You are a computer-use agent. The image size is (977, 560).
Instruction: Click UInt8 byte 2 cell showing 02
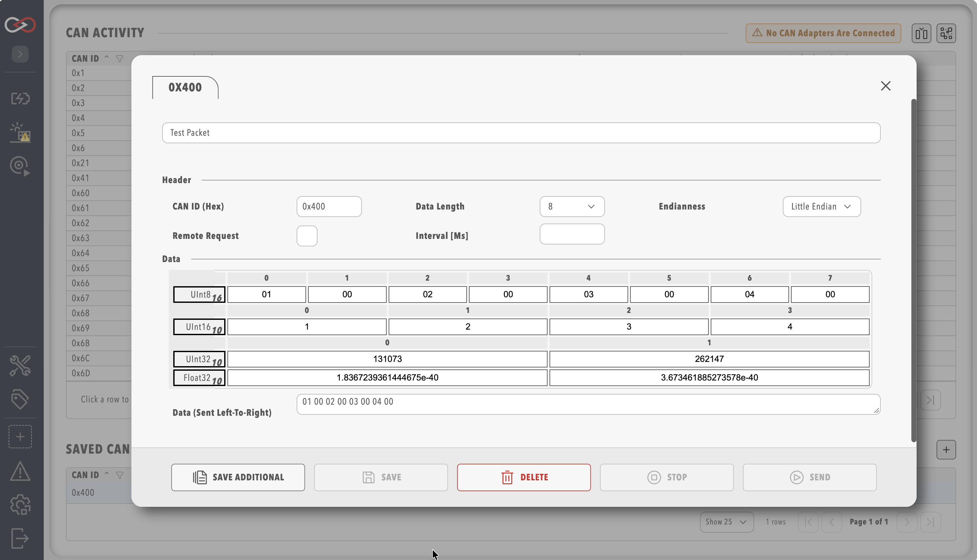click(427, 295)
